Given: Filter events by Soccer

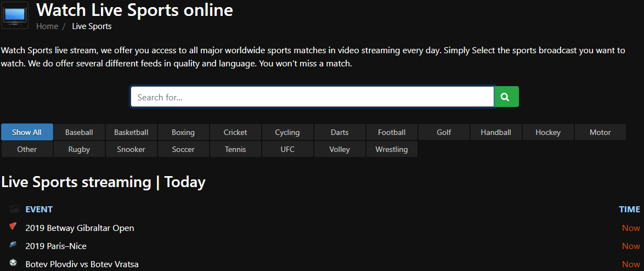Looking at the screenshot, I should pos(183,149).
